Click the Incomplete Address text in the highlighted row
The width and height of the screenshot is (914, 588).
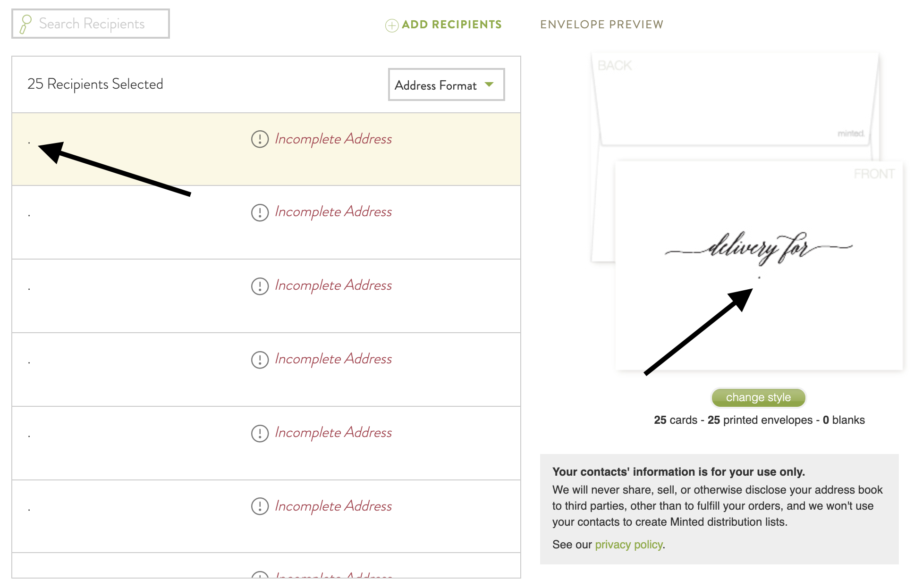point(333,139)
